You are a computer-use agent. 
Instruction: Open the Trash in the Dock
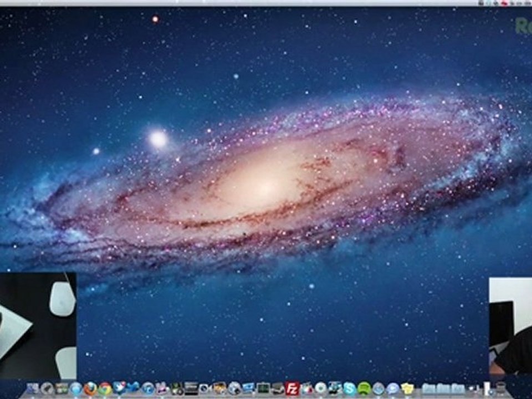click(x=501, y=388)
